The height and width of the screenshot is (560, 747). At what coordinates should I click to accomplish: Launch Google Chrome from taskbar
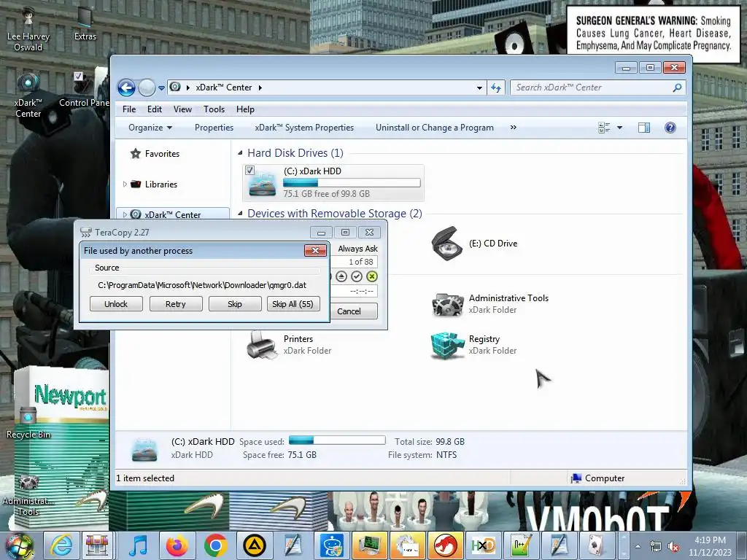215,545
